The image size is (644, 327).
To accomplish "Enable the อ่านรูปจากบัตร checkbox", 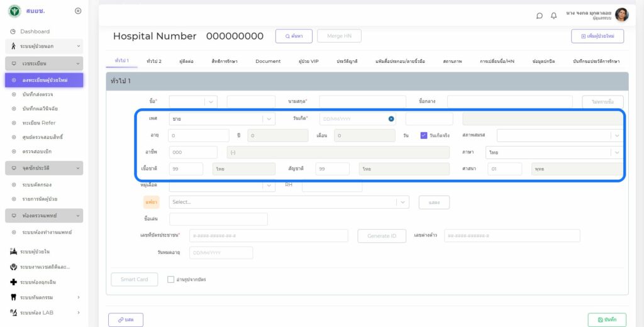I will (x=170, y=279).
